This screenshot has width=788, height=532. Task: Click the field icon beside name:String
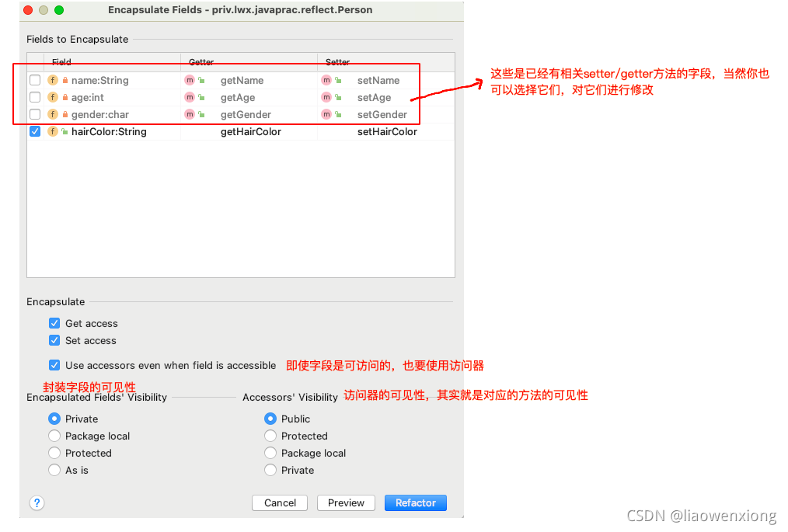coord(53,80)
